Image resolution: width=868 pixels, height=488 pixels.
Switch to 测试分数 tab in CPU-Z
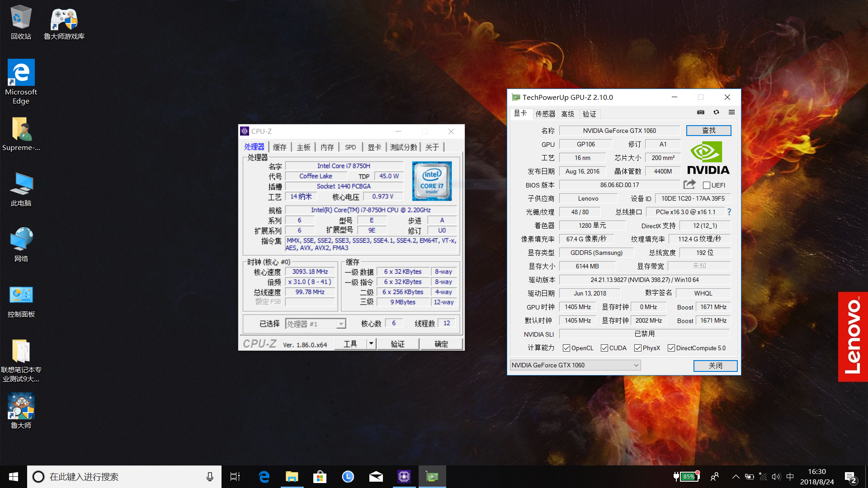click(403, 147)
